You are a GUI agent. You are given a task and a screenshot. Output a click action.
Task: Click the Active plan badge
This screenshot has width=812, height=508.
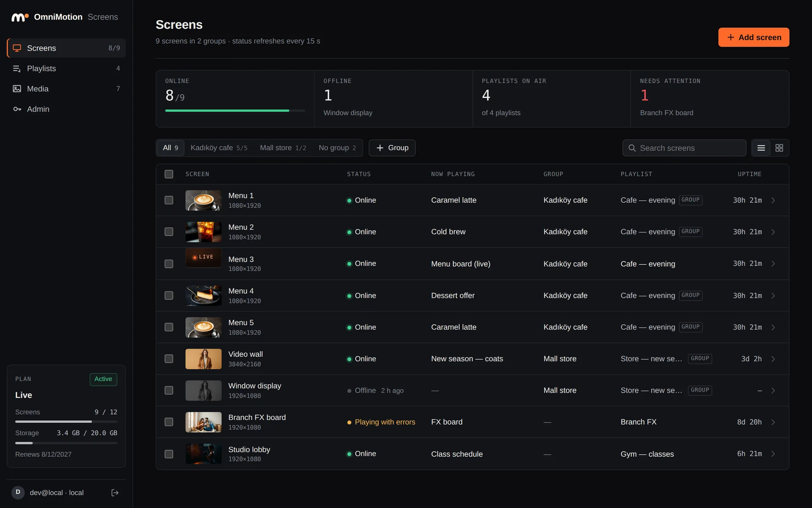click(103, 379)
